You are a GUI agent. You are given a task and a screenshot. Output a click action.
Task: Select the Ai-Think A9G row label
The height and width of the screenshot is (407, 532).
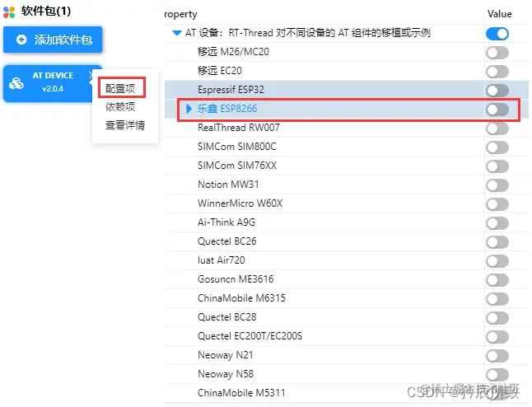pyautogui.click(x=226, y=222)
